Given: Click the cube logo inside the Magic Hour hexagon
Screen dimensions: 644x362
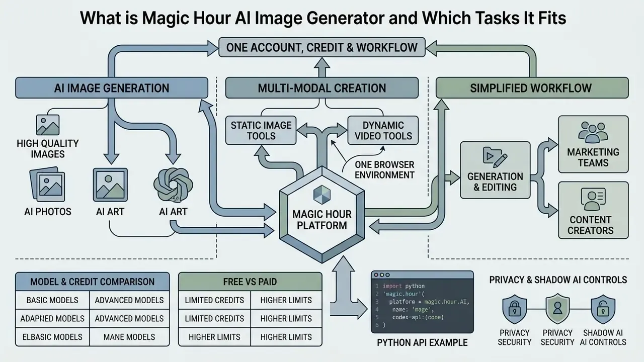Looking at the screenshot, I should (321, 195).
